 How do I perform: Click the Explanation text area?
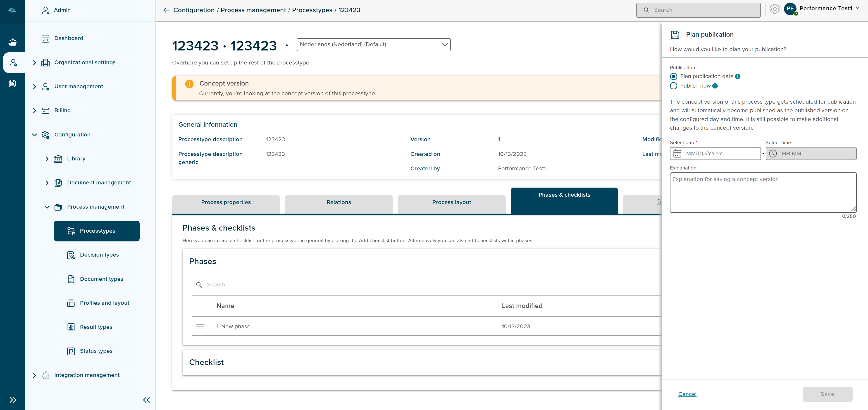763,192
